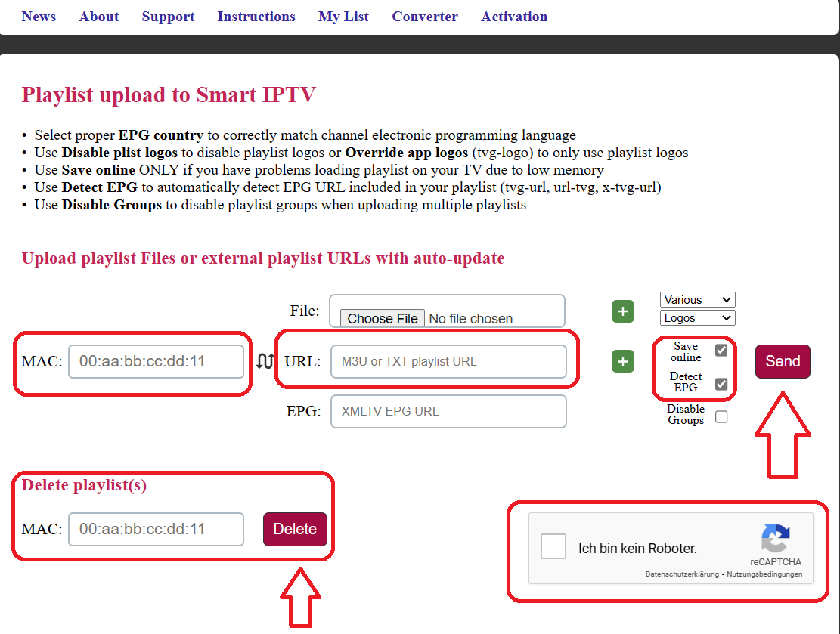The image size is (840, 634).
Task: Click the 'No file chosen' text
Action: (471, 319)
